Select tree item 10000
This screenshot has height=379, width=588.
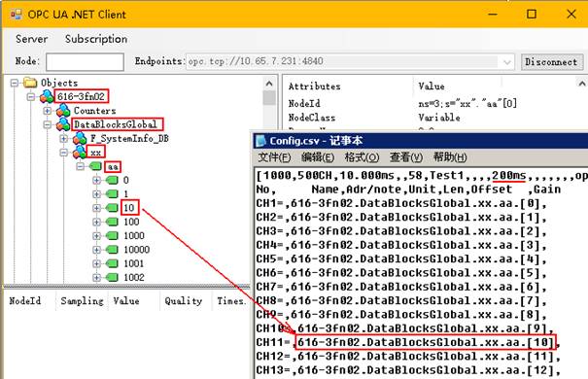click(x=136, y=250)
